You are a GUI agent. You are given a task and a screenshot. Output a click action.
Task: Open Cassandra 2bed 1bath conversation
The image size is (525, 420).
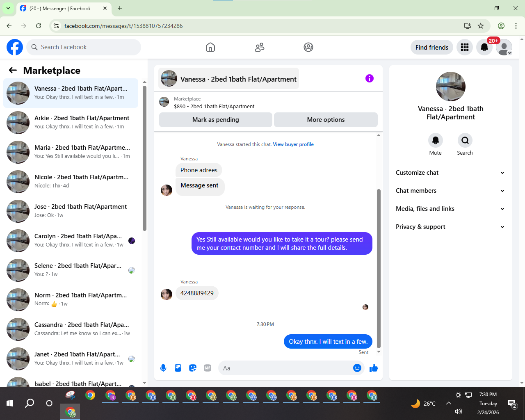[71, 329]
